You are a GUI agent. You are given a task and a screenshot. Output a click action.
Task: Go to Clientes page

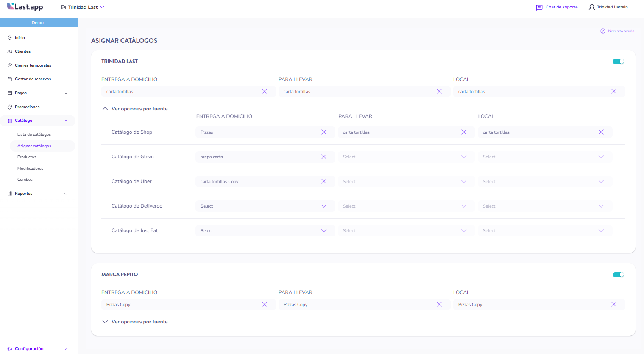coord(22,51)
